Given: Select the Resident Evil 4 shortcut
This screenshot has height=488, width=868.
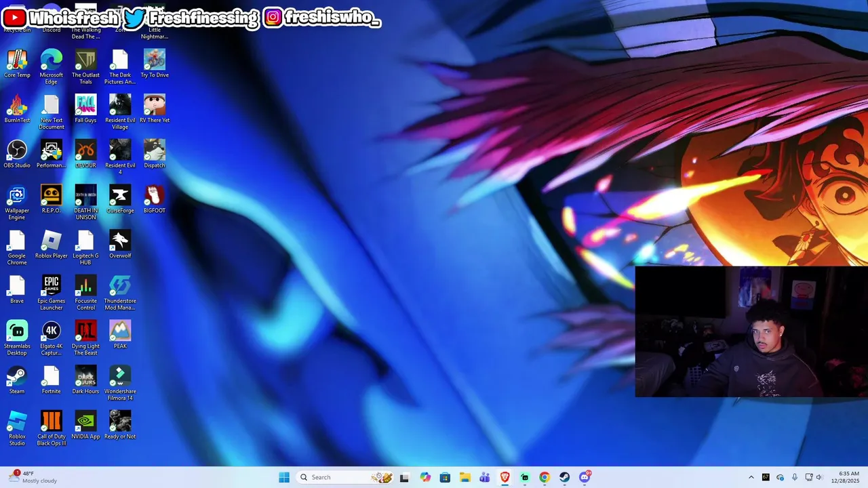Looking at the screenshot, I should coord(120,158).
